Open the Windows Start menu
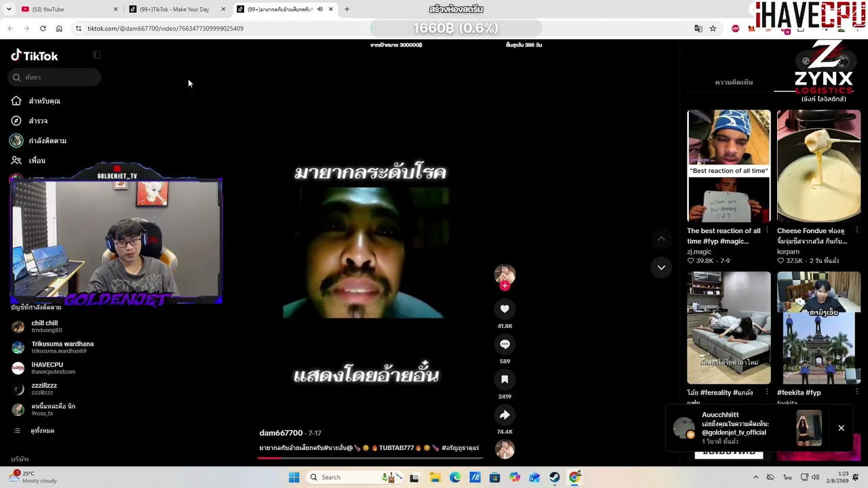The height and width of the screenshot is (488, 868). click(x=294, y=477)
